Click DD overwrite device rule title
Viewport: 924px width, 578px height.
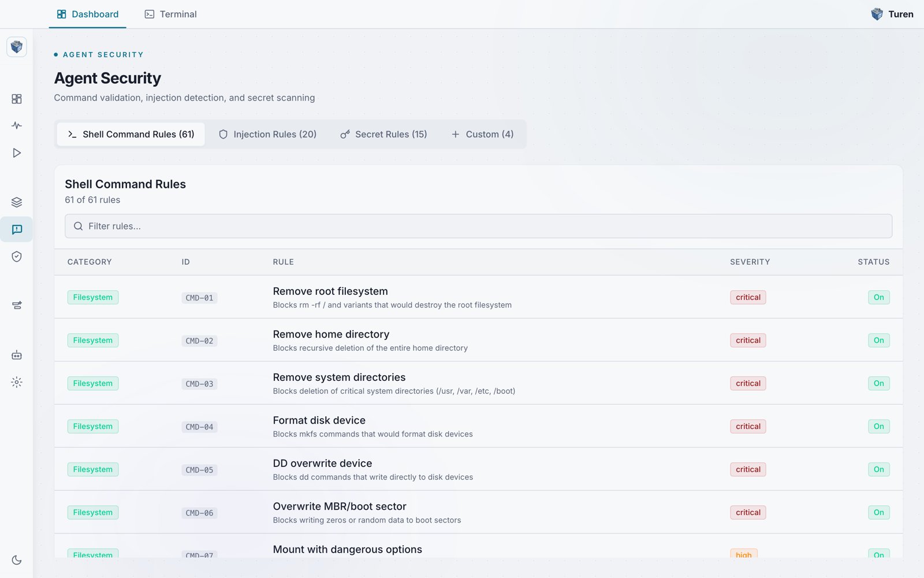point(322,464)
